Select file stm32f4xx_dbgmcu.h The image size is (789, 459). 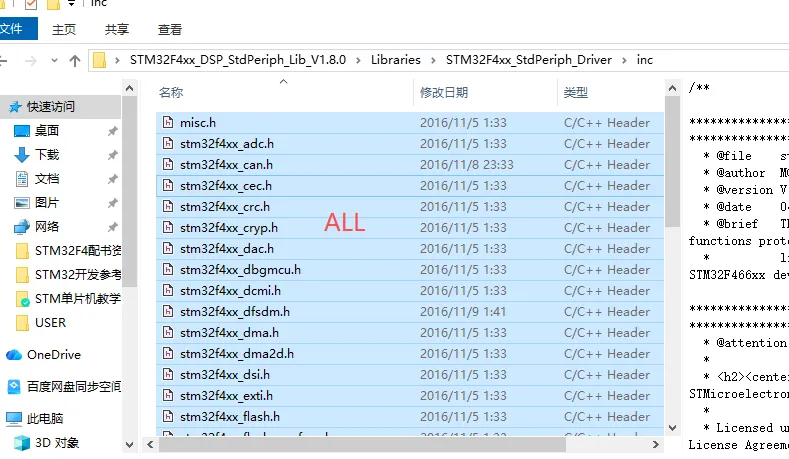[410, 270]
